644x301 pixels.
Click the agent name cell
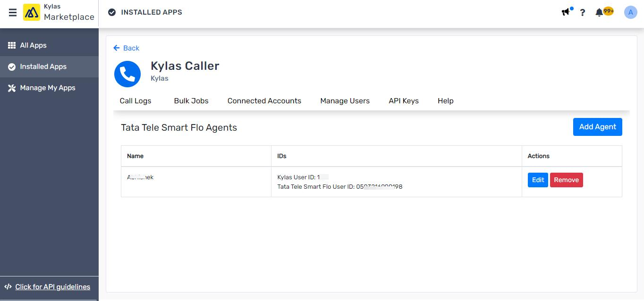coord(196,182)
